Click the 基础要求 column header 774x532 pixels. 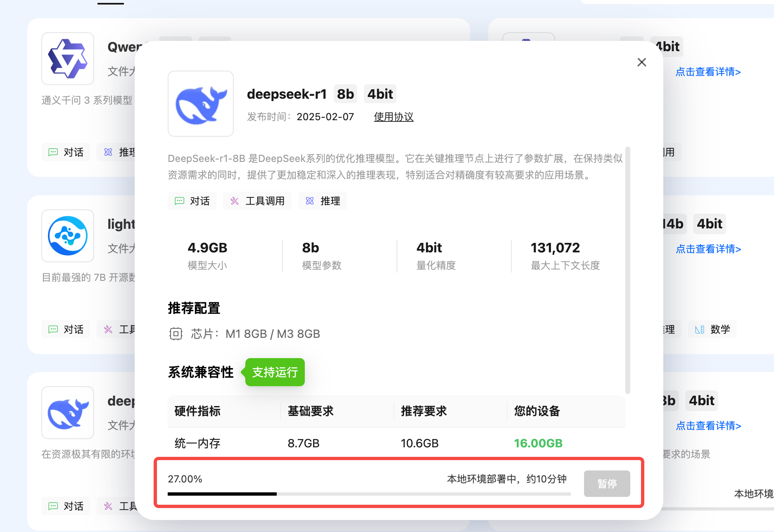(311, 411)
